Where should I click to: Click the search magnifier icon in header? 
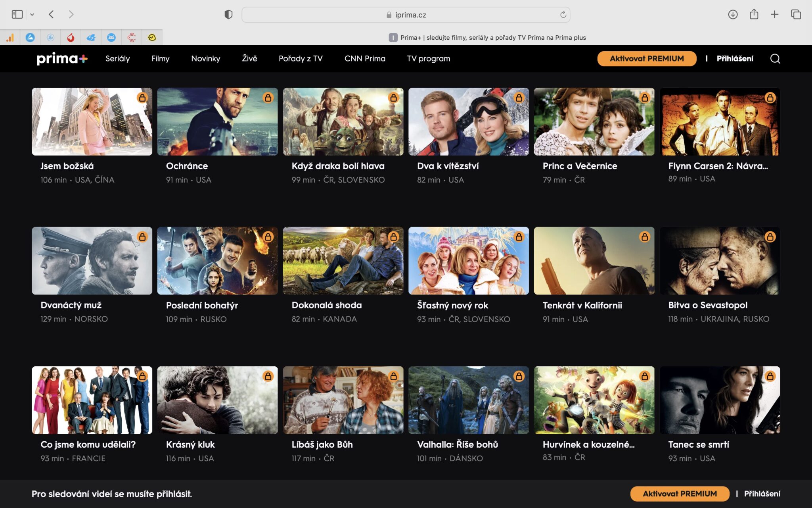point(775,59)
